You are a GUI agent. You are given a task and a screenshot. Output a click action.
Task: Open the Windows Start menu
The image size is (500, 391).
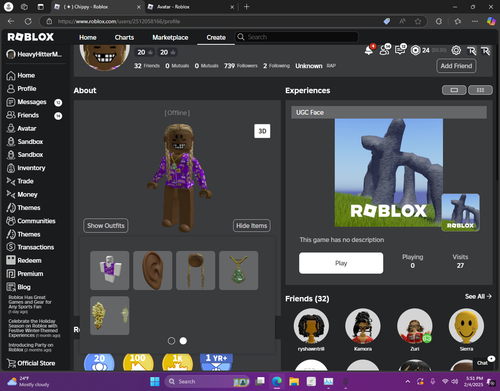(x=155, y=381)
